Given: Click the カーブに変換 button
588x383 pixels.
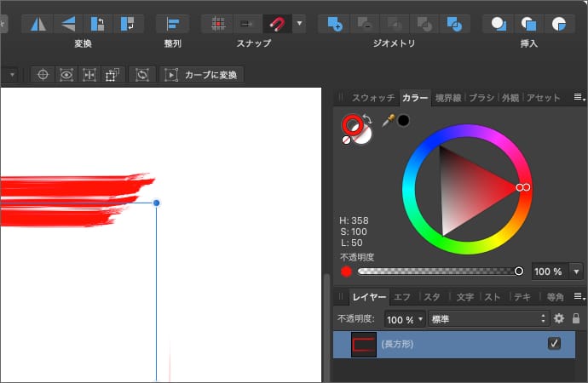Looking at the screenshot, I should (x=203, y=75).
